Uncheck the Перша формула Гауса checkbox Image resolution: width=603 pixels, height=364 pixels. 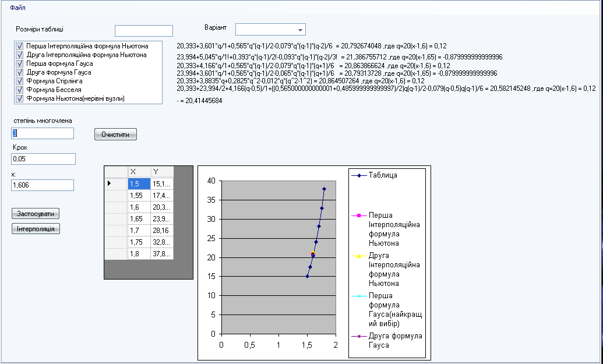pyautogui.click(x=20, y=63)
